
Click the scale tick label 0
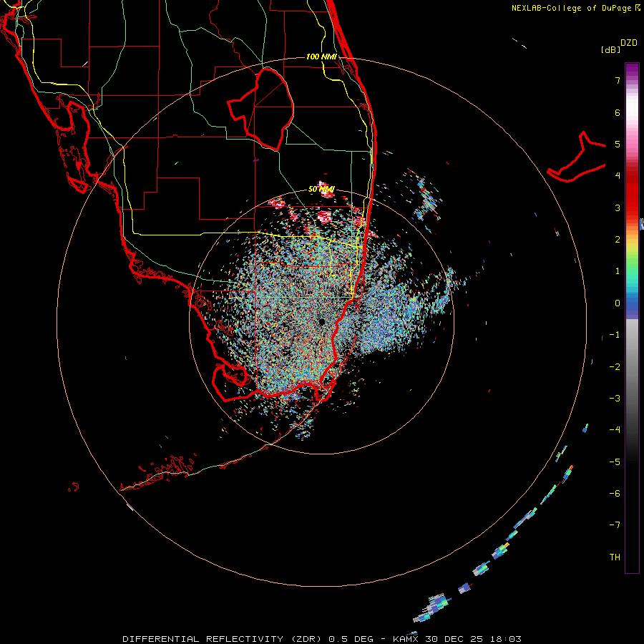618,303
